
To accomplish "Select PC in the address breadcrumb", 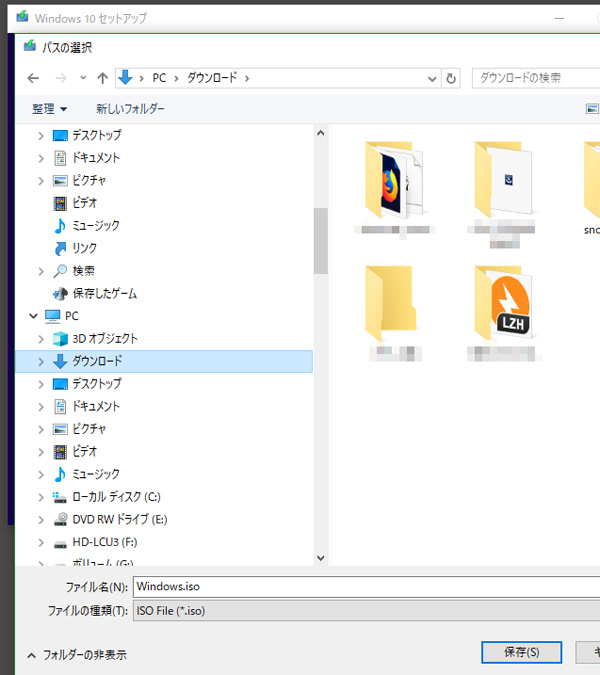I will coord(159,78).
